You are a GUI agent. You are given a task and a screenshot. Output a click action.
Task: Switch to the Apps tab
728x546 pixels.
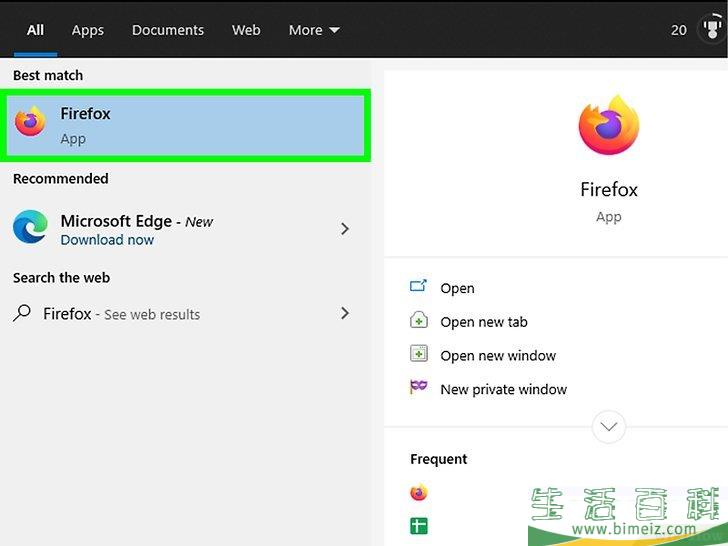[88, 30]
